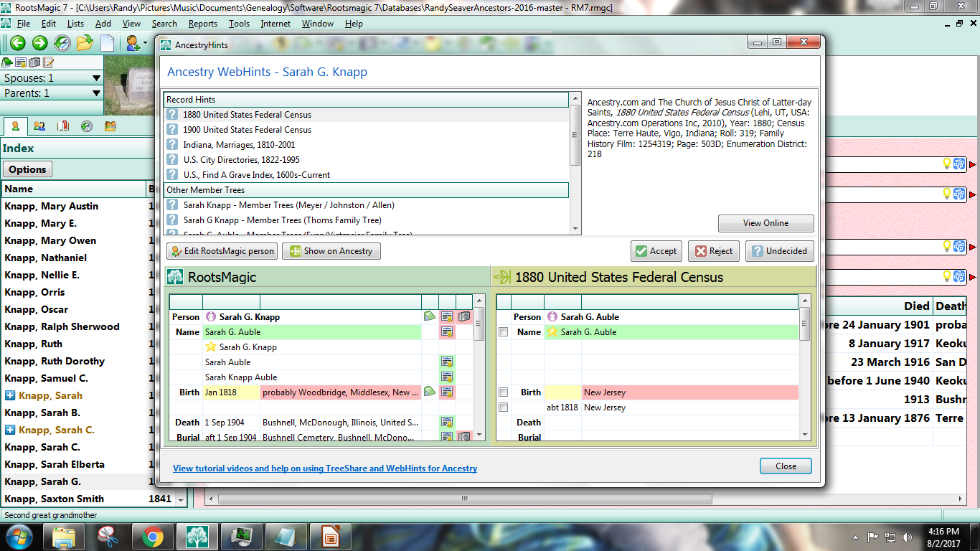Viewport: 980px width, 551px height.
Task: Click the Add Person toolbar icon
Action: pyautogui.click(x=133, y=43)
